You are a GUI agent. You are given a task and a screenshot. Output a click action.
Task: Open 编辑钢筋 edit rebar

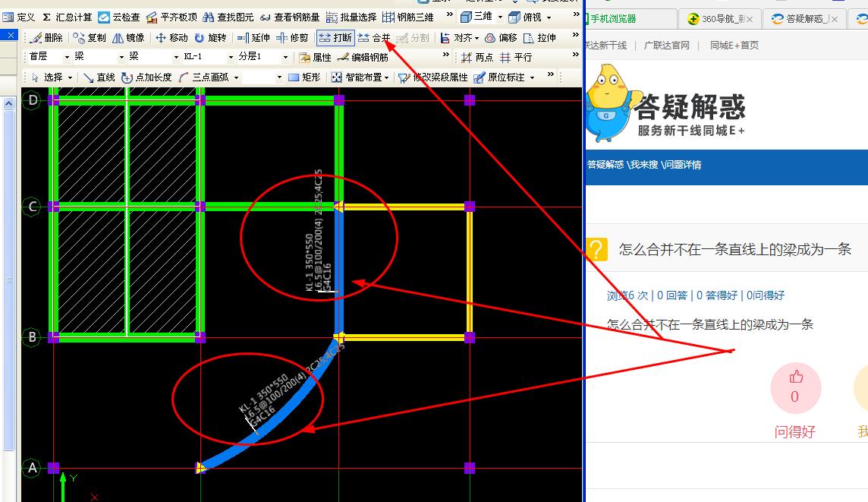point(363,57)
